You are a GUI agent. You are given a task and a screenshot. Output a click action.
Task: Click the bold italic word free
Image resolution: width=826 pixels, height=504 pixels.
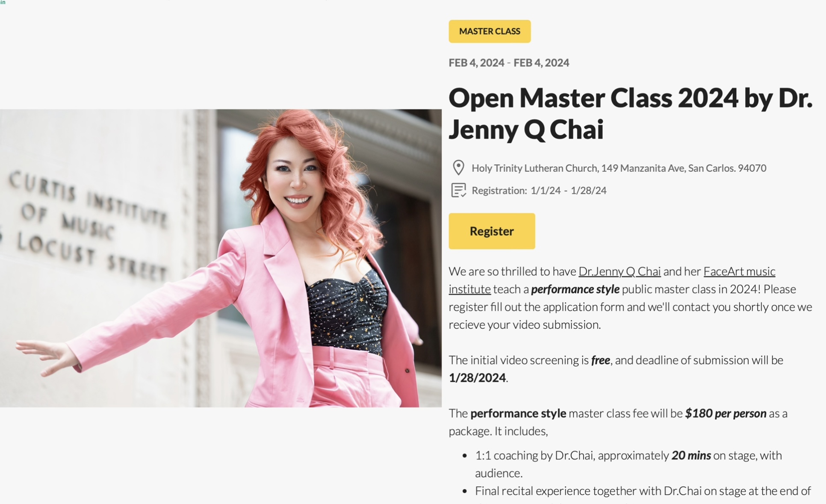(600, 360)
